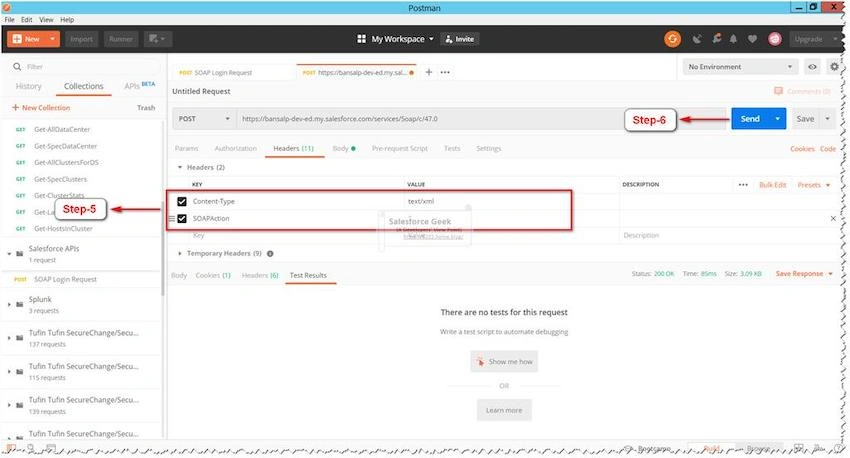Click the orange sync status icon
Screen dimensions: 850x458
(x=672, y=39)
